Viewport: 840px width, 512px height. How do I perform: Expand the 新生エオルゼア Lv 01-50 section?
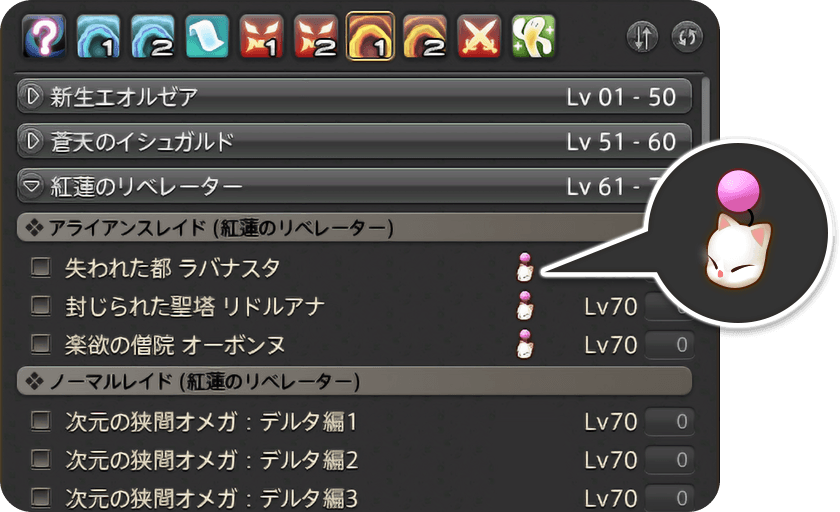click(x=354, y=97)
